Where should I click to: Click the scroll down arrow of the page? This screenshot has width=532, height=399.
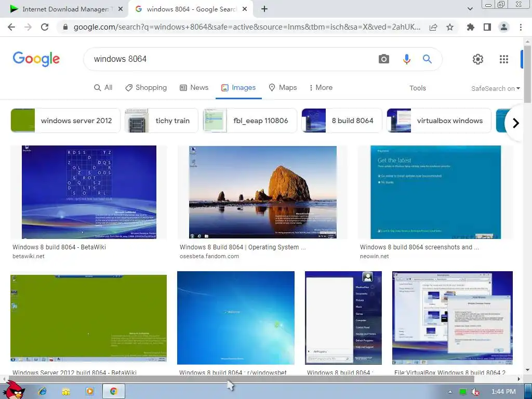coord(527,369)
